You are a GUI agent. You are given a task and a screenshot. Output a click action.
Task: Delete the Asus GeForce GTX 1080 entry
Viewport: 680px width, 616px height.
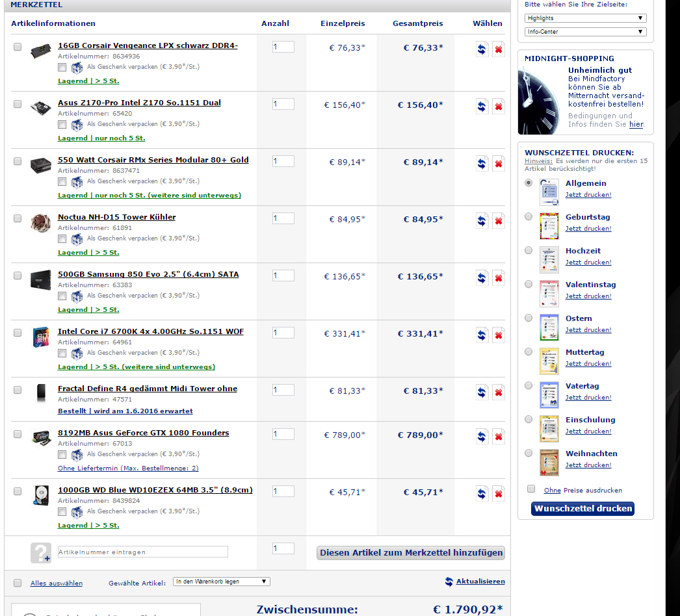coord(499,437)
